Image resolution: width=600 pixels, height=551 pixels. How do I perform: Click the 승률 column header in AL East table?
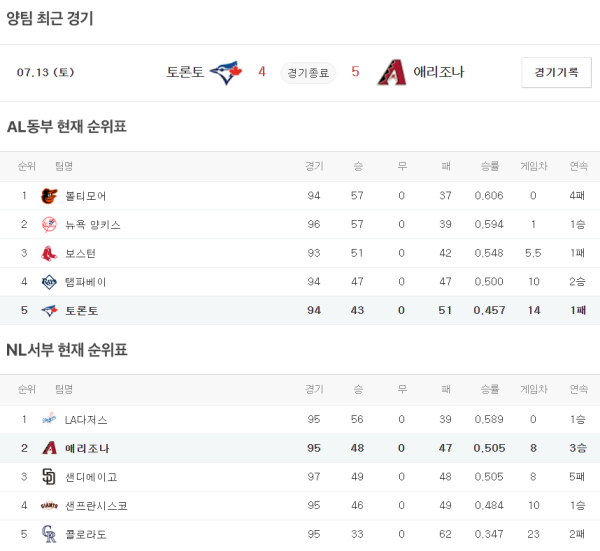point(489,166)
